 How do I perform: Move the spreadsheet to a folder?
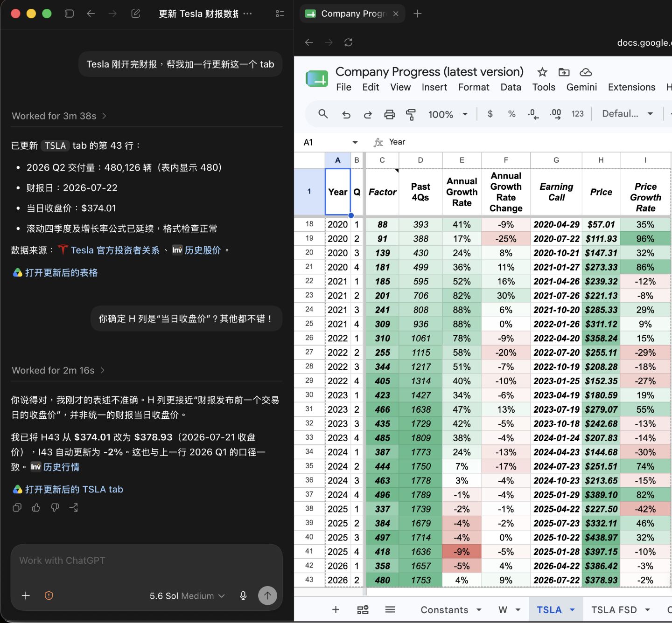[x=564, y=72]
